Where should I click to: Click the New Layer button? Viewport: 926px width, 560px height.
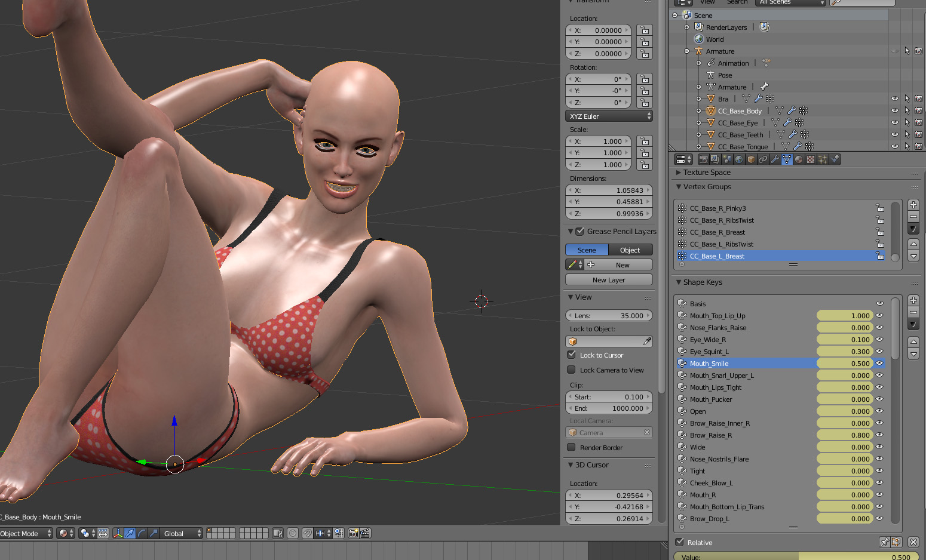pos(609,279)
